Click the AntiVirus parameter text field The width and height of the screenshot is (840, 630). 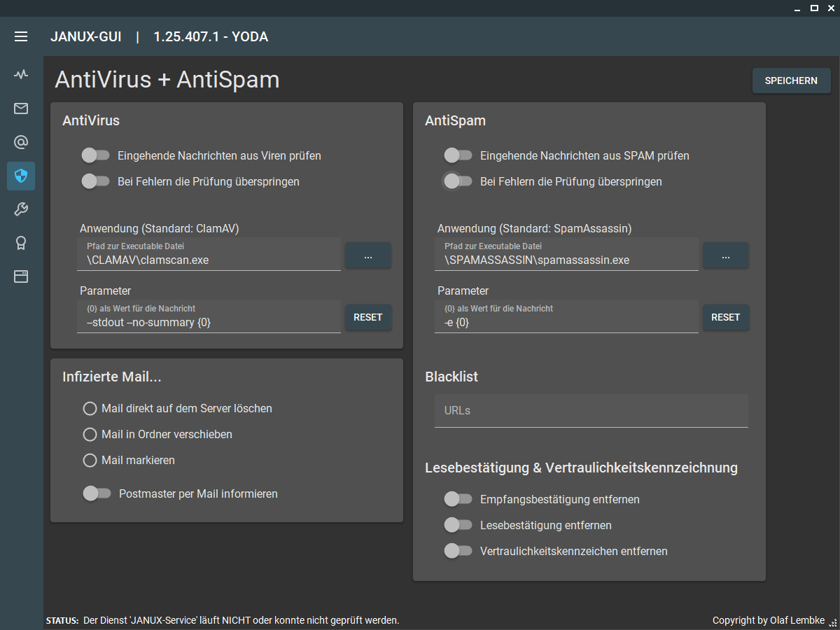click(x=209, y=322)
